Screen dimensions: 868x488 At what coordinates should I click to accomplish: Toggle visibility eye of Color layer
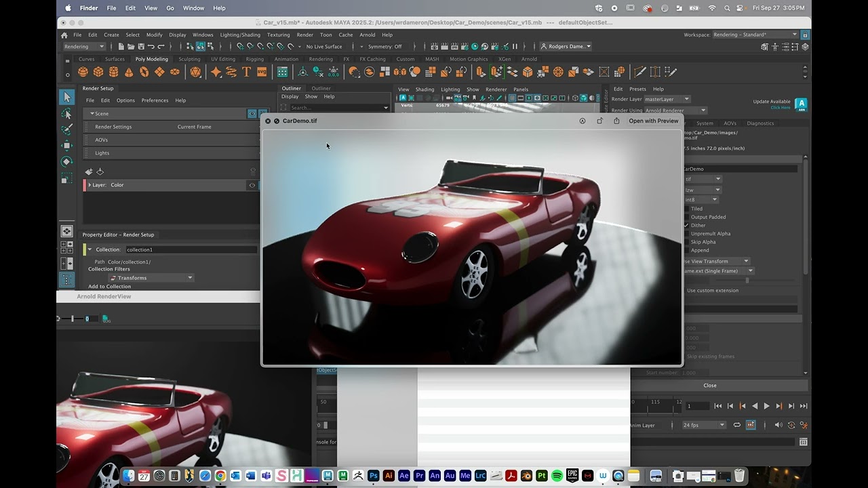[x=252, y=185]
